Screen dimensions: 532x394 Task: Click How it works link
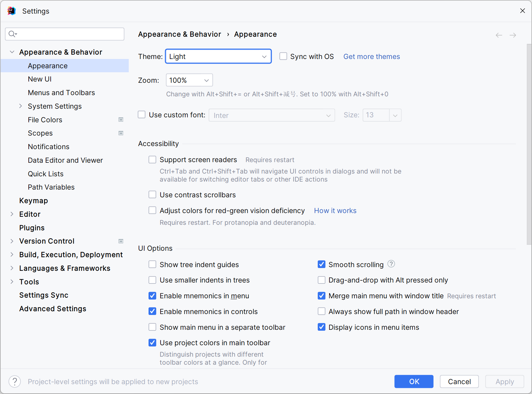pos(335,211)
